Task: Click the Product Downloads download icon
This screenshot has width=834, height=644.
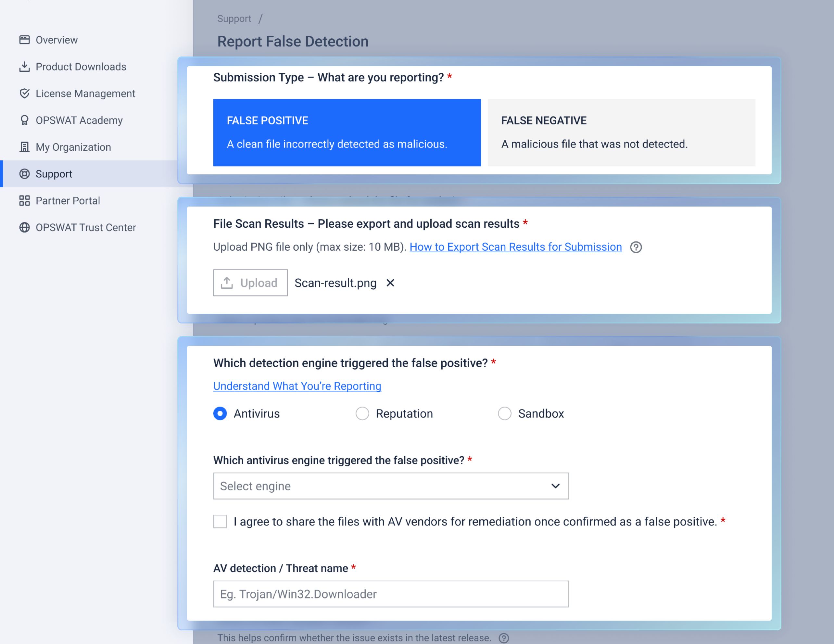Action: pyautogui.click(x=24, y=67)
